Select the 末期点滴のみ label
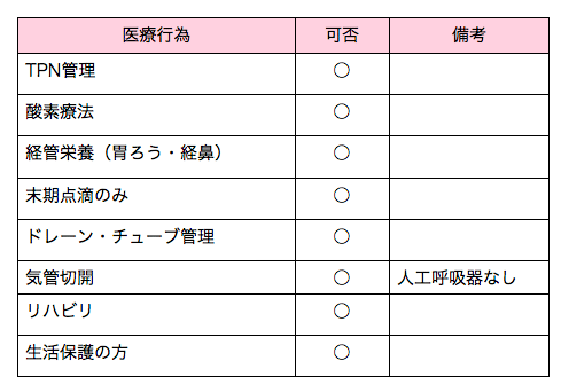This screenshot has width=561, height=392. tap(77, 195)
